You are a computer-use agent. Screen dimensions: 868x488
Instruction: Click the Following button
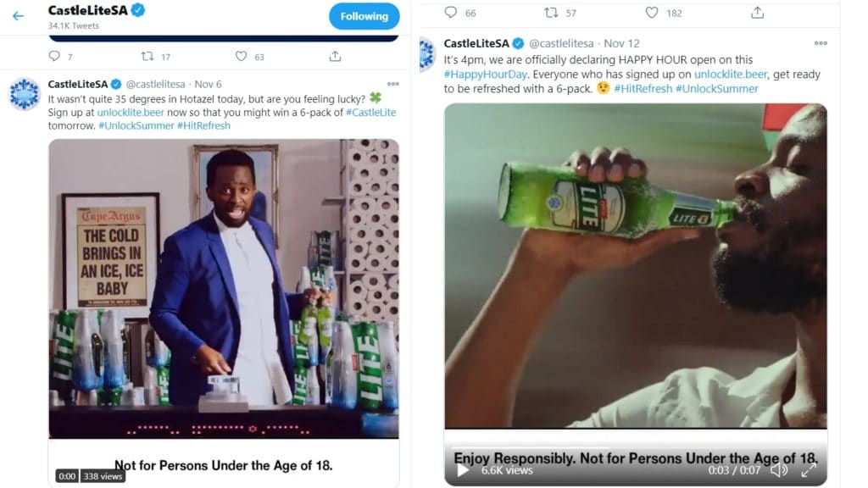tap(364, 16)
